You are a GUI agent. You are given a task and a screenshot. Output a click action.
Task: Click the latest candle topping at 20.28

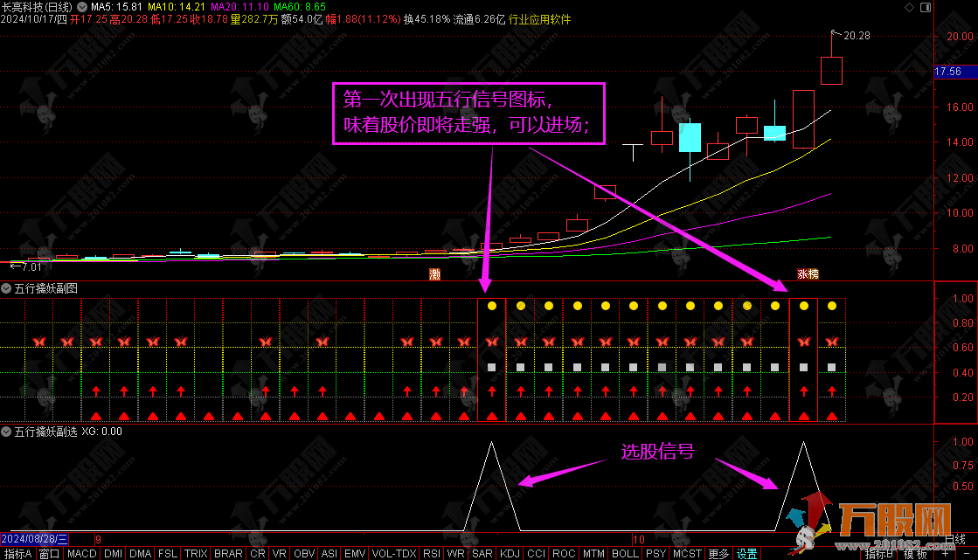click(x=831, y=71)
